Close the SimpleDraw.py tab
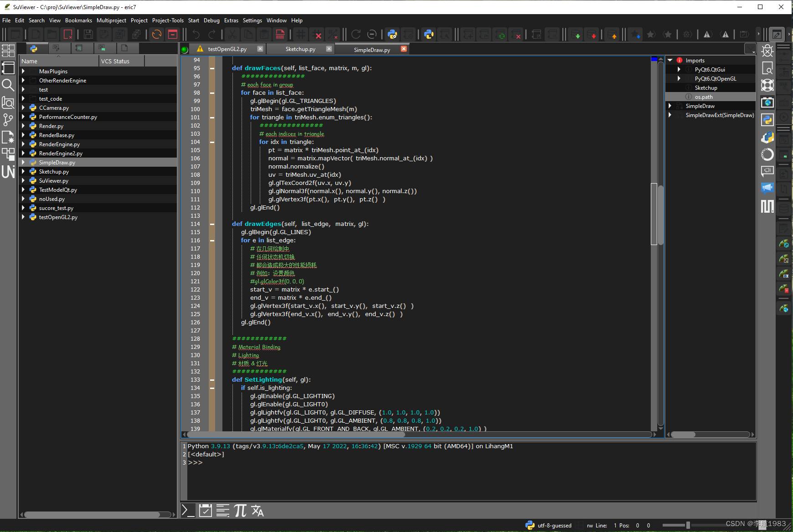Image resolution: width=793 pixels, height=532 pixels. click(404, 49)
